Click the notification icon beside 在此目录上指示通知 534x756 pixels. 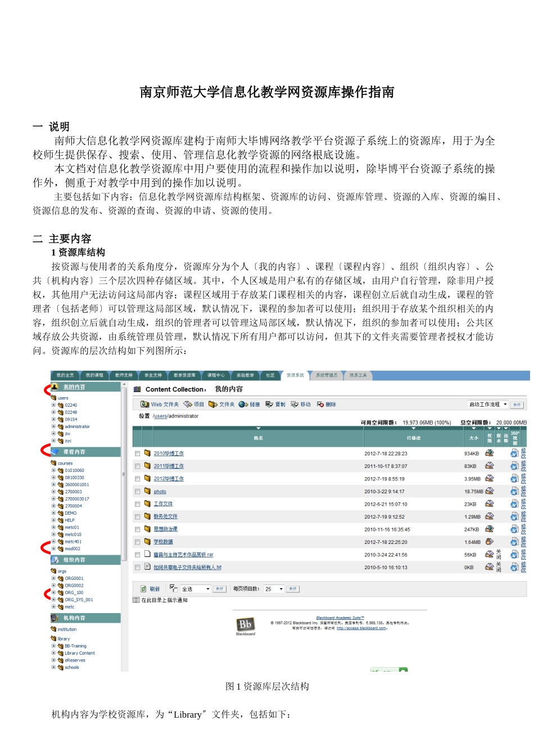pos(136,600)
